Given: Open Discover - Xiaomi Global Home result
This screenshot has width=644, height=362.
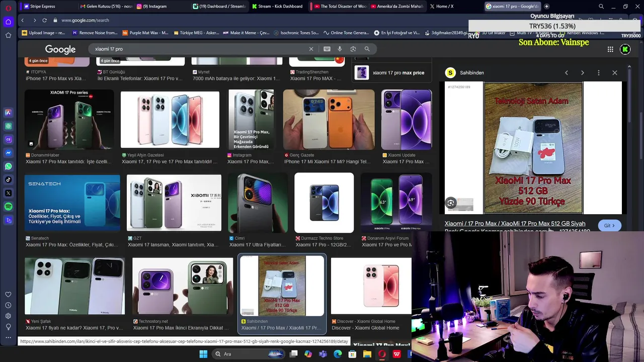Looking at the screenshot, I should [371, 286].
